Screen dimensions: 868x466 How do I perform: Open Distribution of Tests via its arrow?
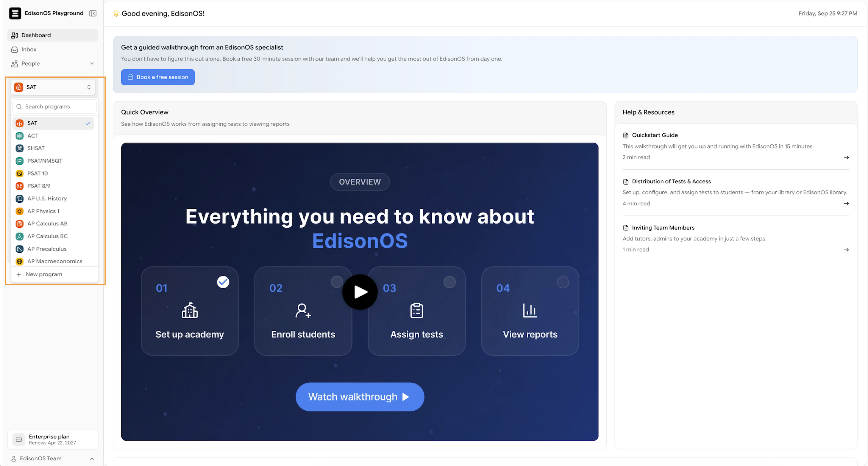846,204
